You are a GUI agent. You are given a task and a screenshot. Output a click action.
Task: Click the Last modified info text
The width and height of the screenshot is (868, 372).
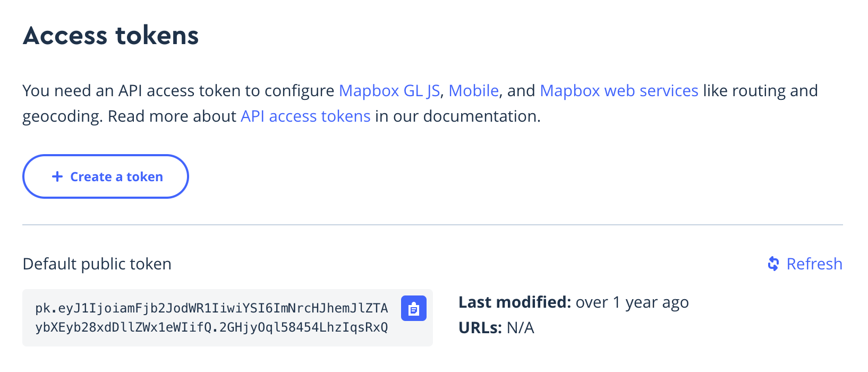tap(573, 302)
